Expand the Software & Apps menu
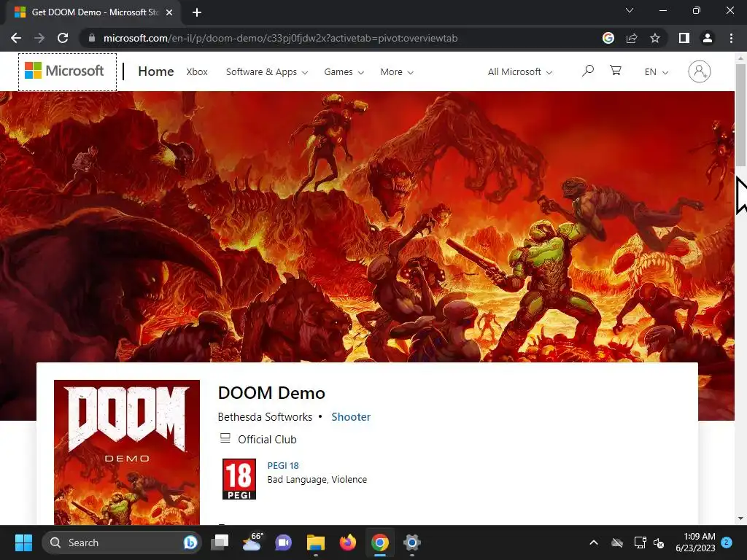747x560 pixels. pyautogui.click(x=267, y=72)
